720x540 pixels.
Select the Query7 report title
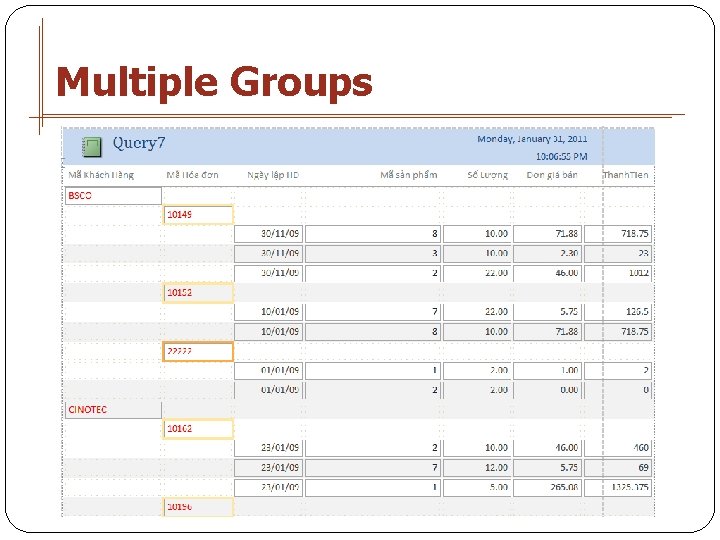pyautogui.click(x=139, y=143)
